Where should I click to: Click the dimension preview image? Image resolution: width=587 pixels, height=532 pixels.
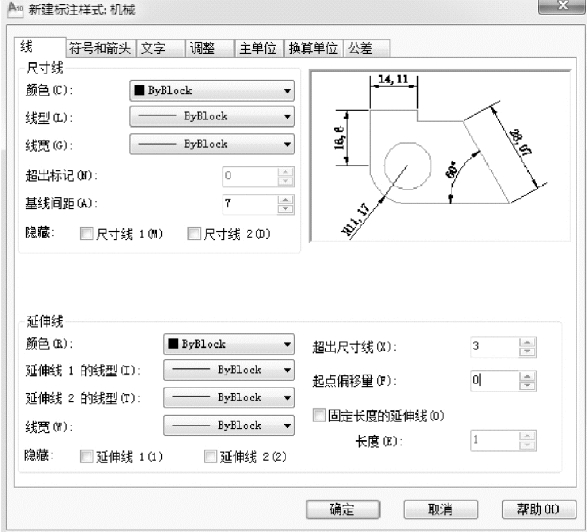(440, 156)
